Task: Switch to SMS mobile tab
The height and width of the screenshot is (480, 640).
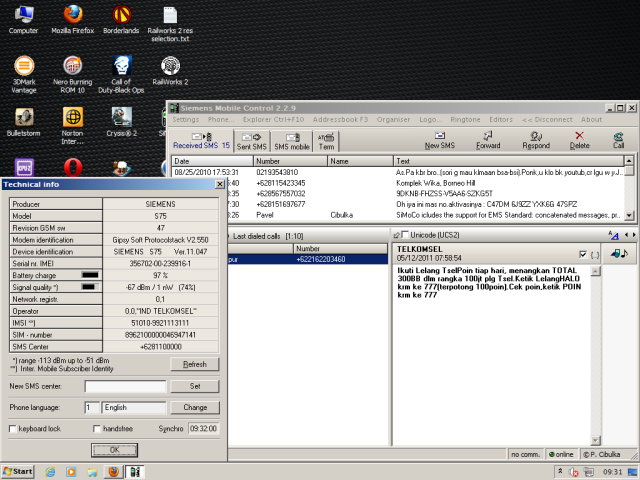Action: pos(292,141)
